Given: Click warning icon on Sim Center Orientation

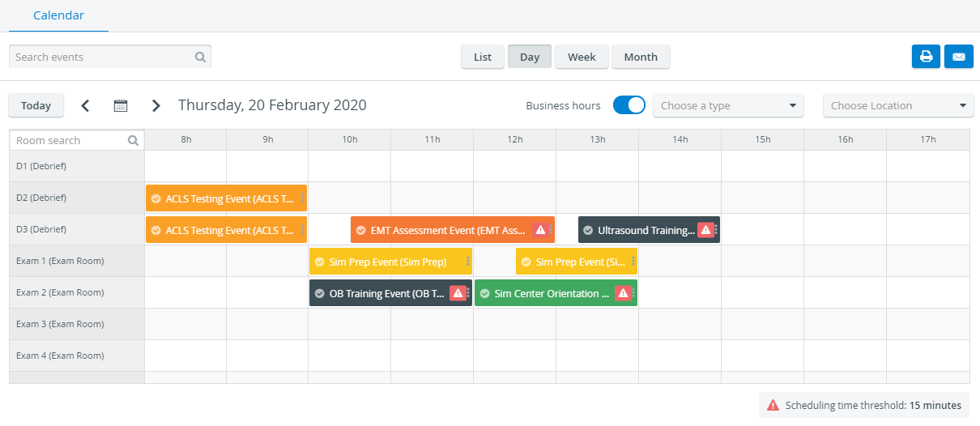Looking at the screenshot, I should click(x=623, y=293).
